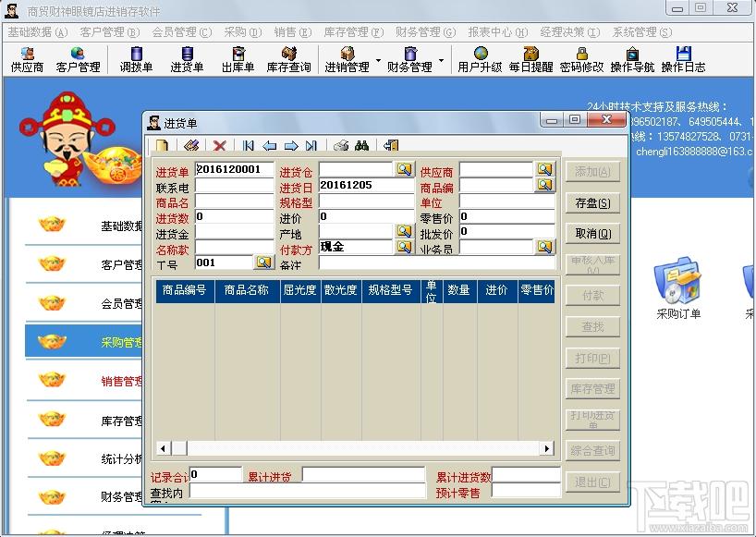The width and height of the screenshot is (756, 537).
Task: Go to first record icon in 进货单
Action: pyautogui.click(x=249, y=145)
